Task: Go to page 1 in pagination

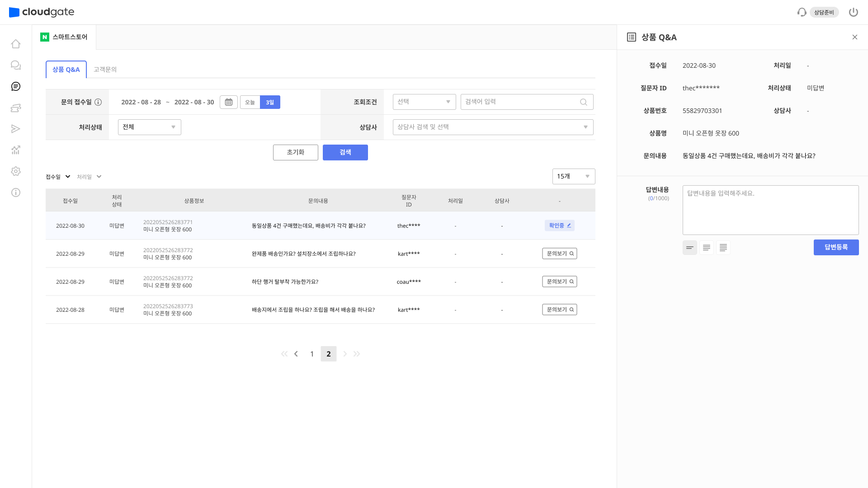Action: (x=312, y=354)
